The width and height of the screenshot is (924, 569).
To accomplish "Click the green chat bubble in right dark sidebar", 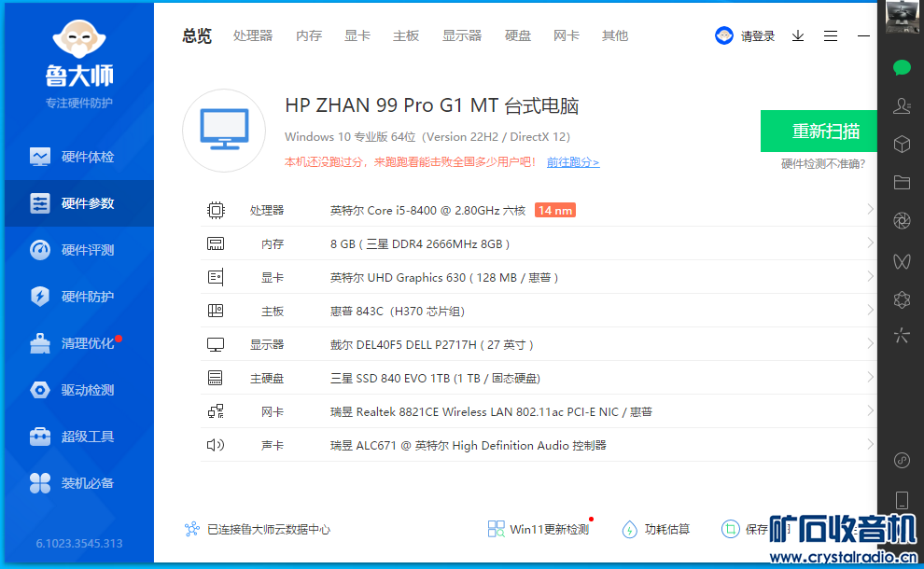I will (x=902, y=68).
